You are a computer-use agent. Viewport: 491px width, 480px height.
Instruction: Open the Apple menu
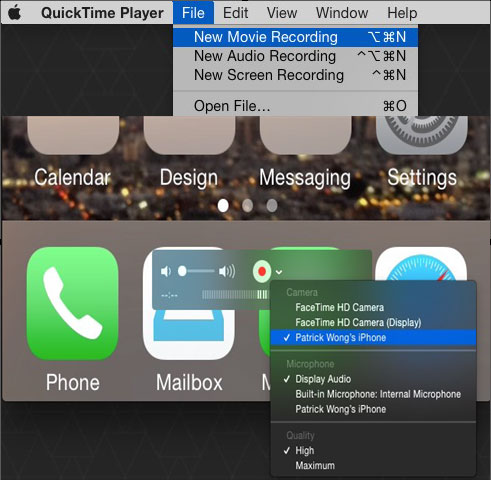14,13
